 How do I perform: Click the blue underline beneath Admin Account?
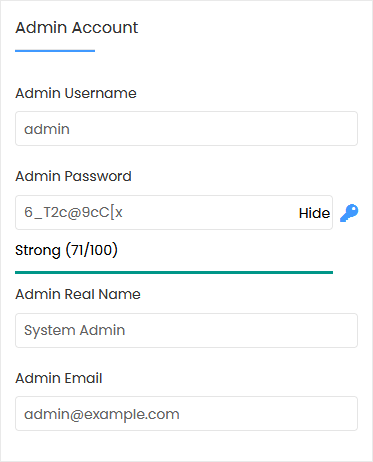pos(55,51)
